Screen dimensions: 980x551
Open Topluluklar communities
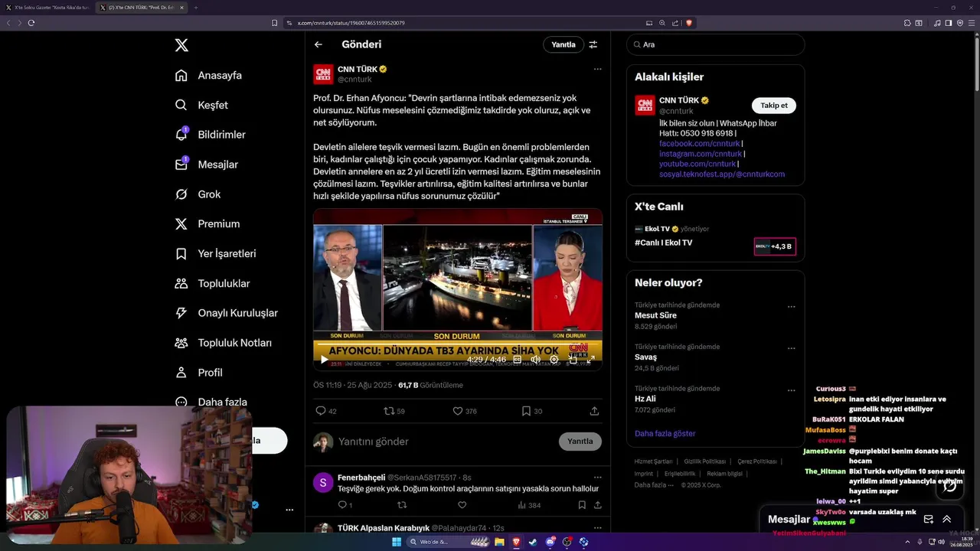pyautogui.click(x=212, y=283)
